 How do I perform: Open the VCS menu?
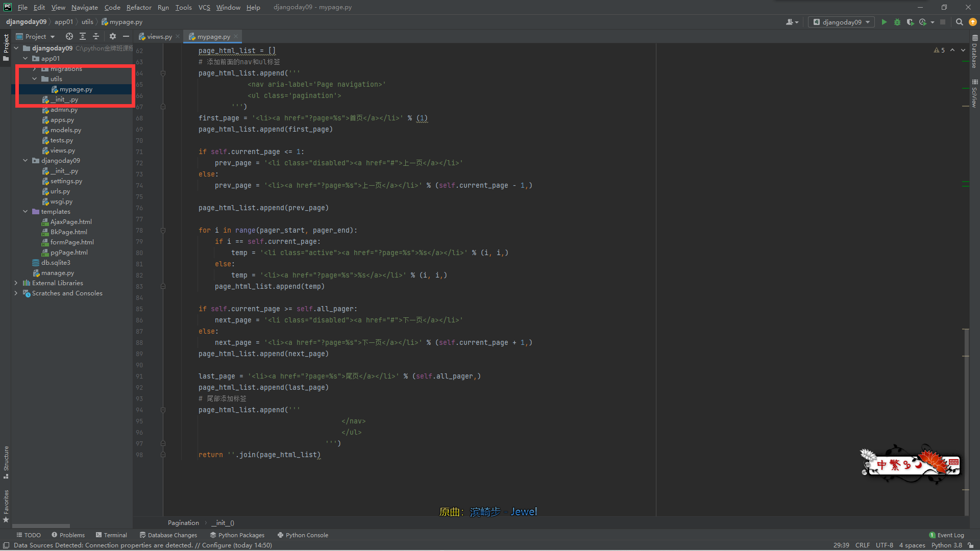click(204, 7)
